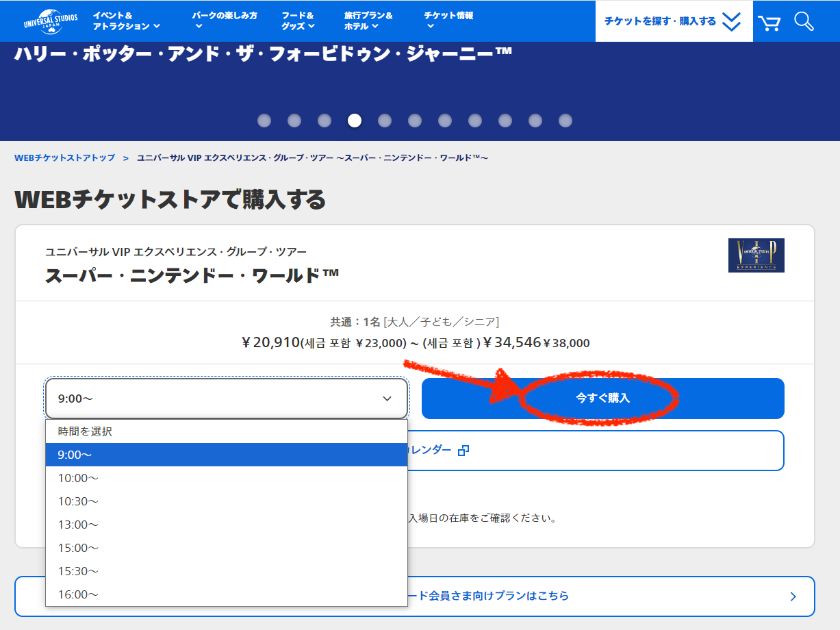Choose the highlighted 9:00～ option
Viewport: 840px width, 630px height.
(x=227, y=455)
